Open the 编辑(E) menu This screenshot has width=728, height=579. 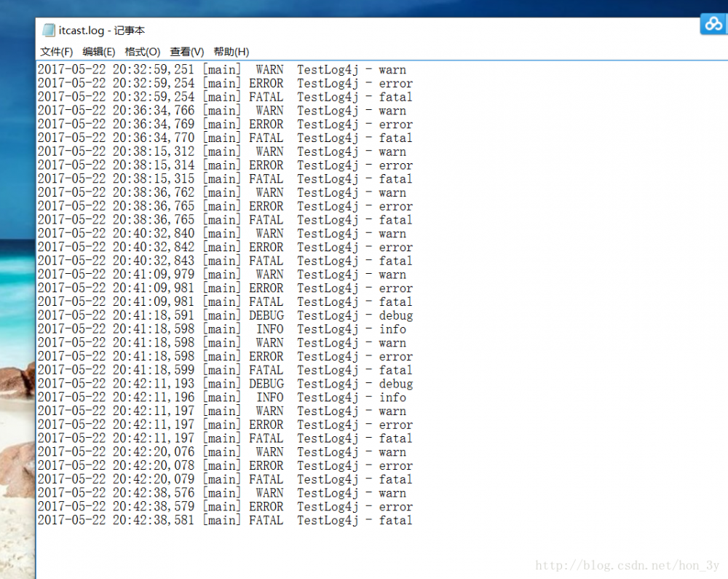click(x=99, y=52)
